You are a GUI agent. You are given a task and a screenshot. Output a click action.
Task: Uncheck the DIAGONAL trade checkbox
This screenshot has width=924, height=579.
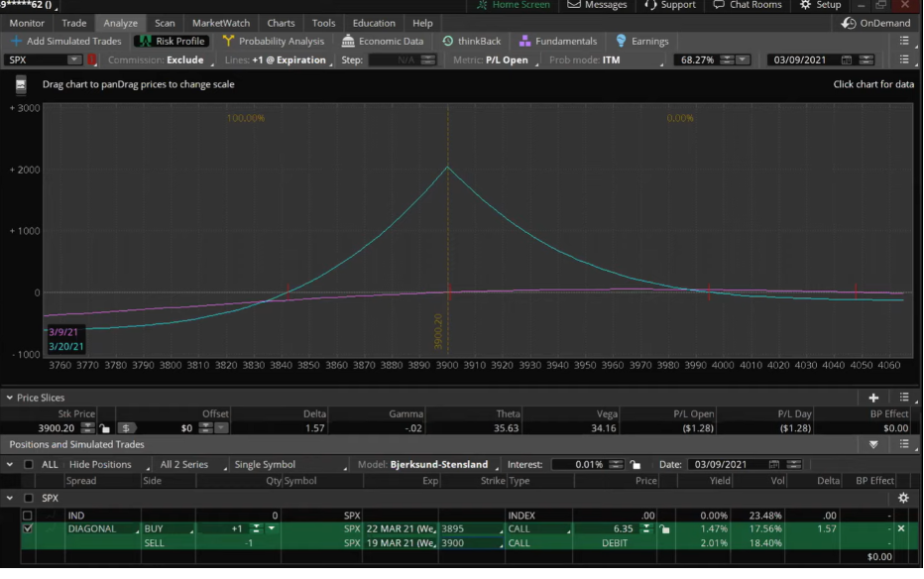coord(27,529)
